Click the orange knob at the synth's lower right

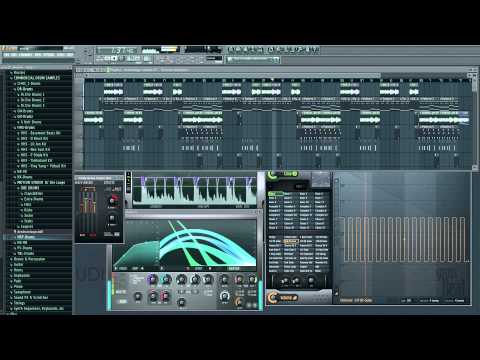pyautogui.click(x=239, y=302)
